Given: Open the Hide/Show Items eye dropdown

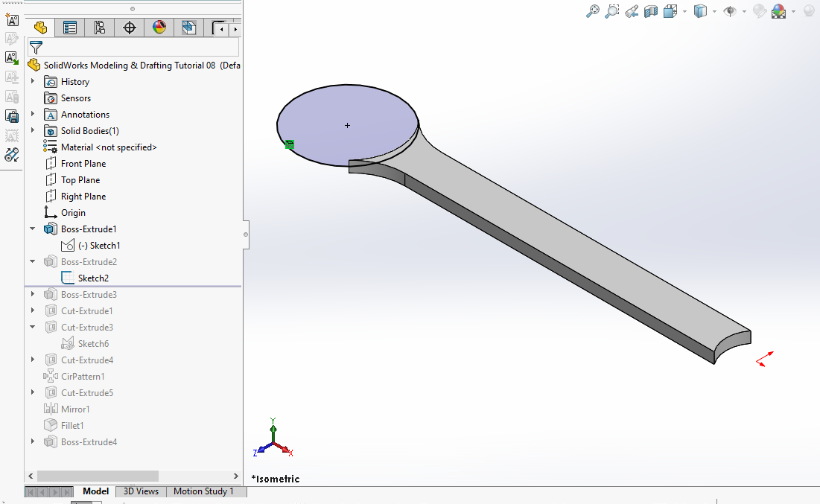Looking at the screenshot, I should 743,11.
